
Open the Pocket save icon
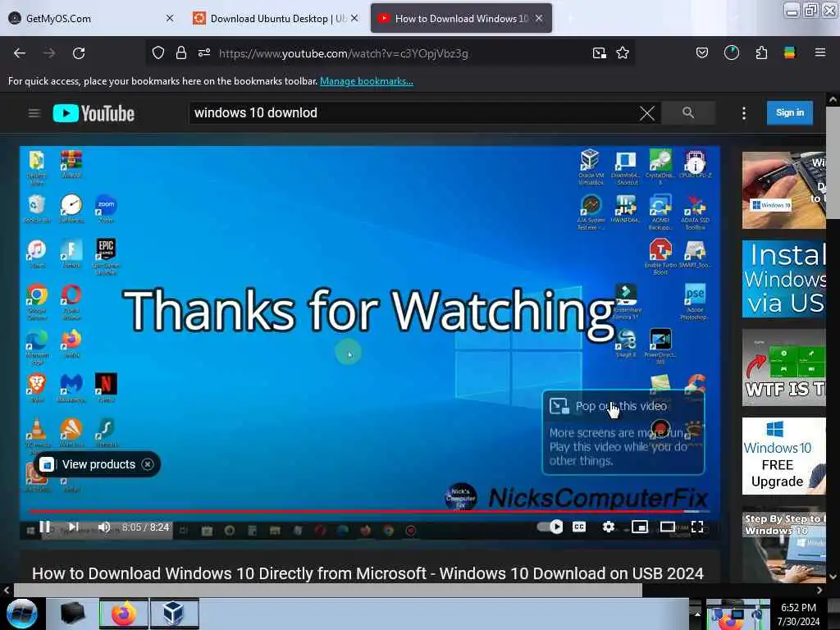click(x=702, y=53)
